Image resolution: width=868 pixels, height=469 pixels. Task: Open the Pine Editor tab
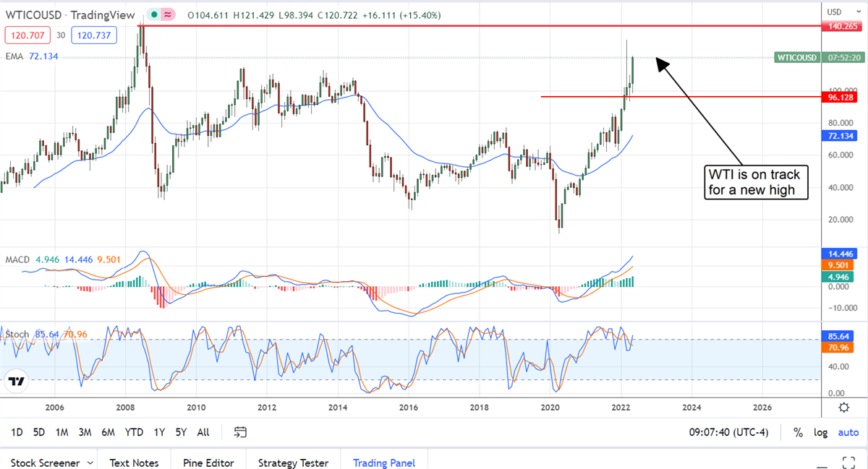[x=208, y=462]
